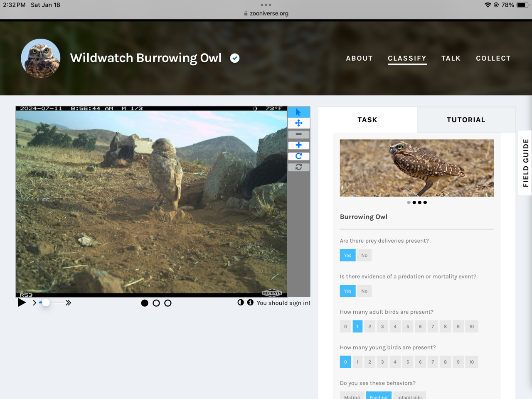Toggle the Mating behavior option
The height and width of the screenshot is (399, 532).
352,396
